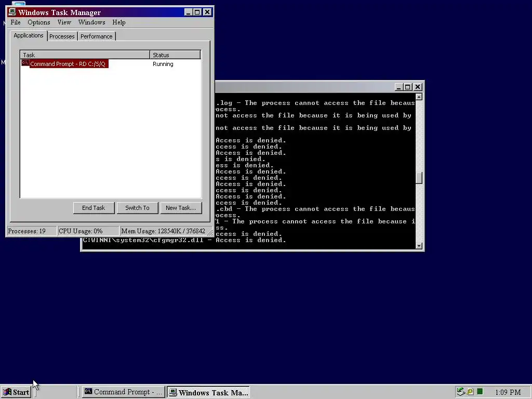
Task: Sort by the Task column header
Action: tap(85, 55)
